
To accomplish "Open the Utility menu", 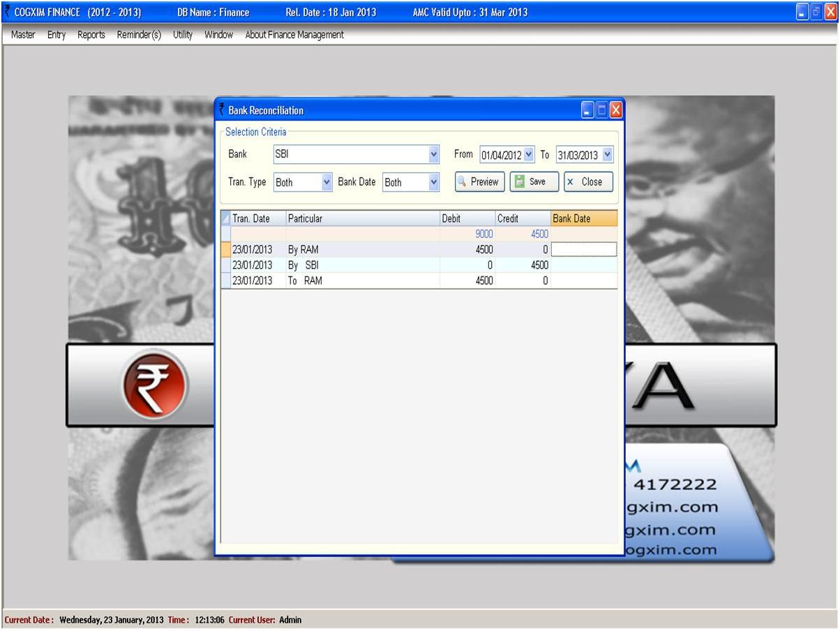I will pos(183,35).
